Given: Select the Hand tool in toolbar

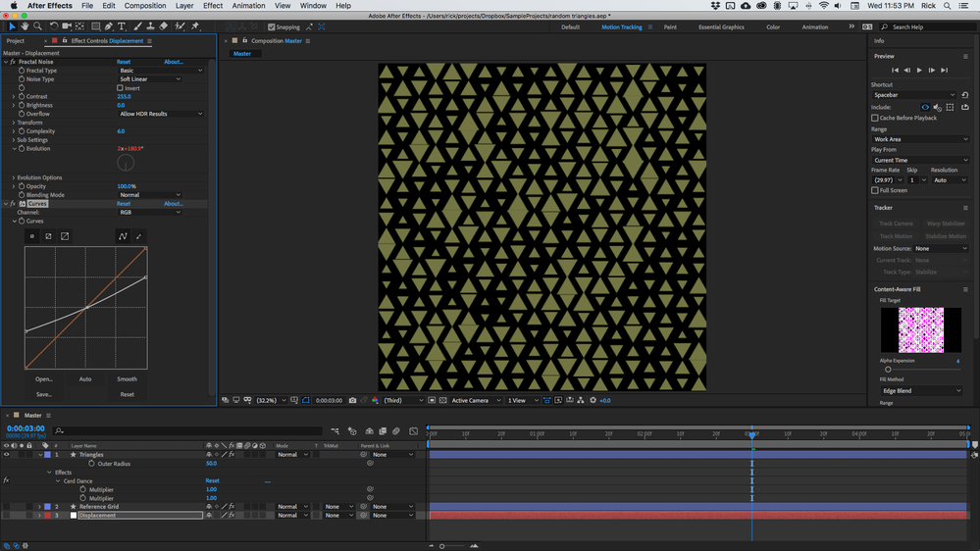Looking at the screenshot, I should pos(25,26).
